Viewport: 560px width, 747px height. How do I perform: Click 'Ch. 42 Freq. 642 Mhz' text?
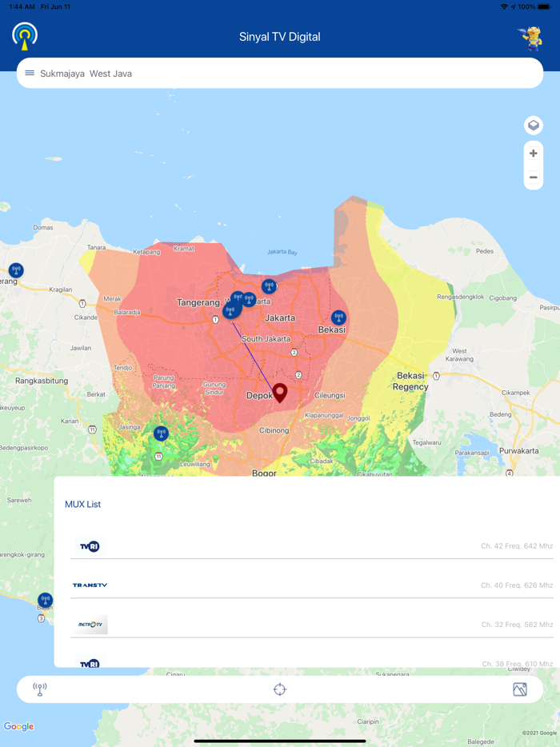pos(517,546)
